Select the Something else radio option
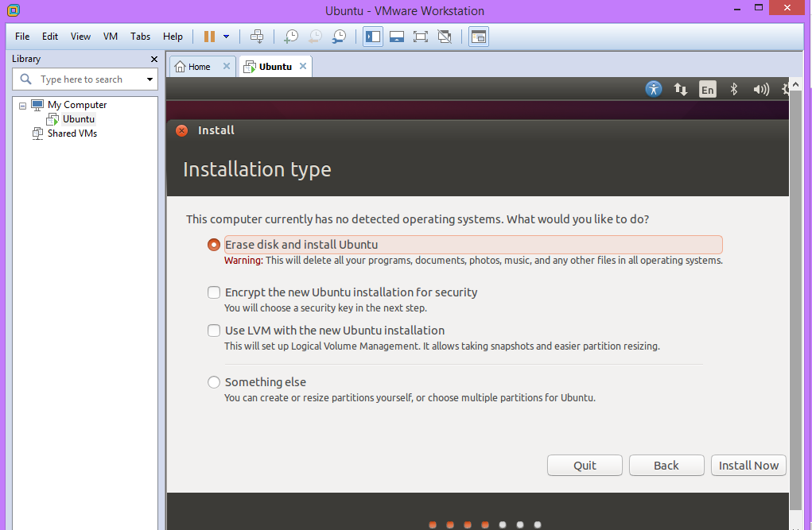812x530 pixels. pos(214,382)
